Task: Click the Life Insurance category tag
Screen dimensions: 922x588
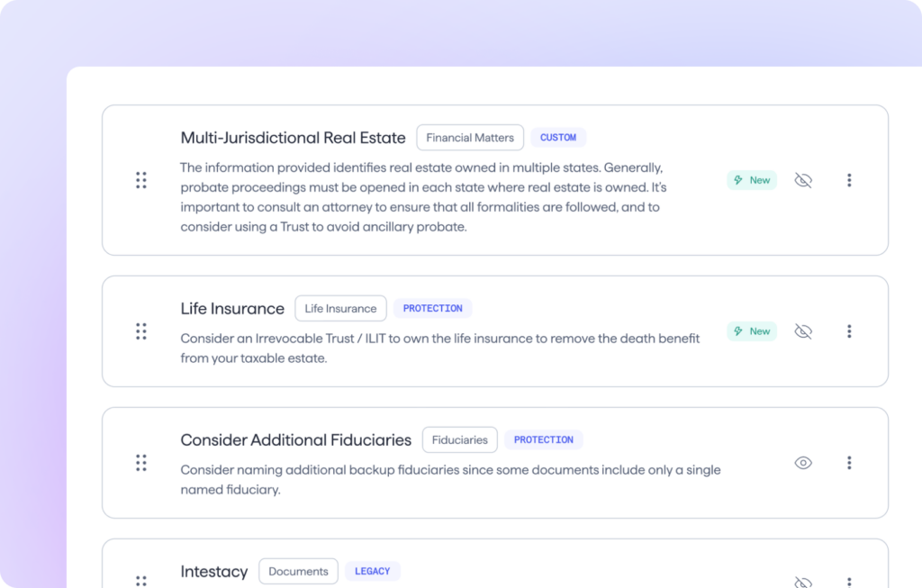Action: pos(340,309)
